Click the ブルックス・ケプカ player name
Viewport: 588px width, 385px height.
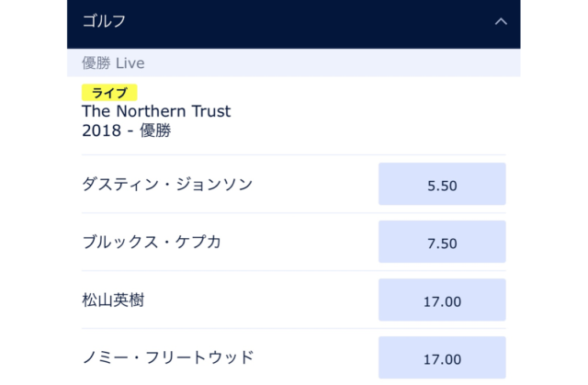pos(152,243)
